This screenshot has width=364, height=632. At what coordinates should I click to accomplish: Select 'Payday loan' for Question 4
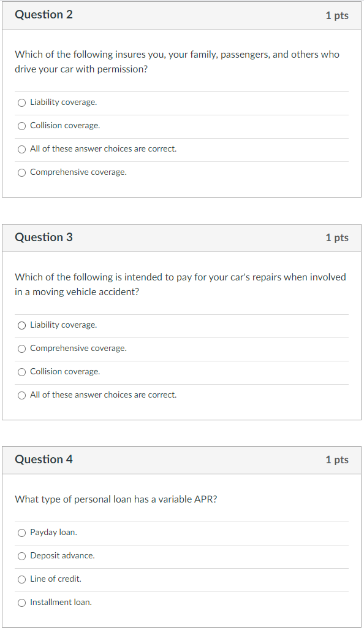tap(21, 533)
